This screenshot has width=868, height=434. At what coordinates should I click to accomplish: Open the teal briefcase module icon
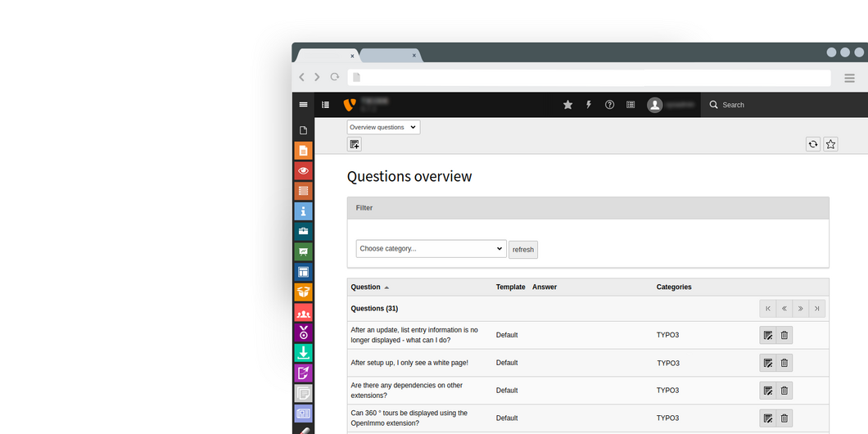(x=303, y=232)
